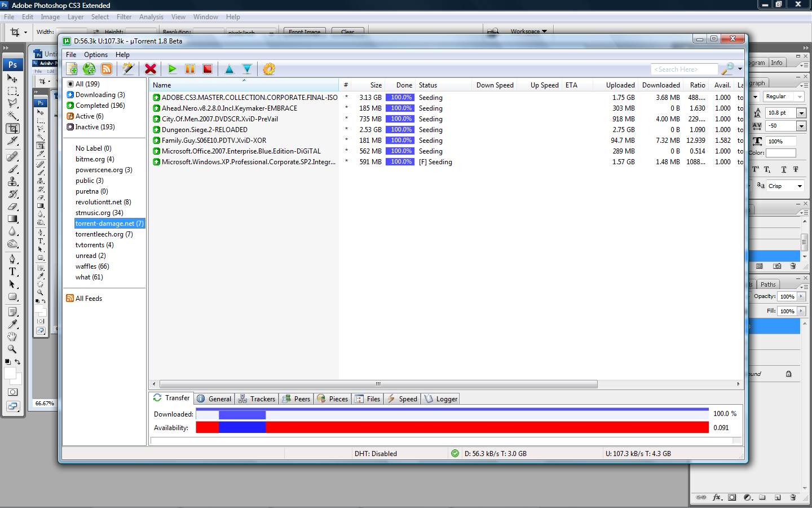
Task: Click the Character panel text Color swatch
Action: (780, 153)
